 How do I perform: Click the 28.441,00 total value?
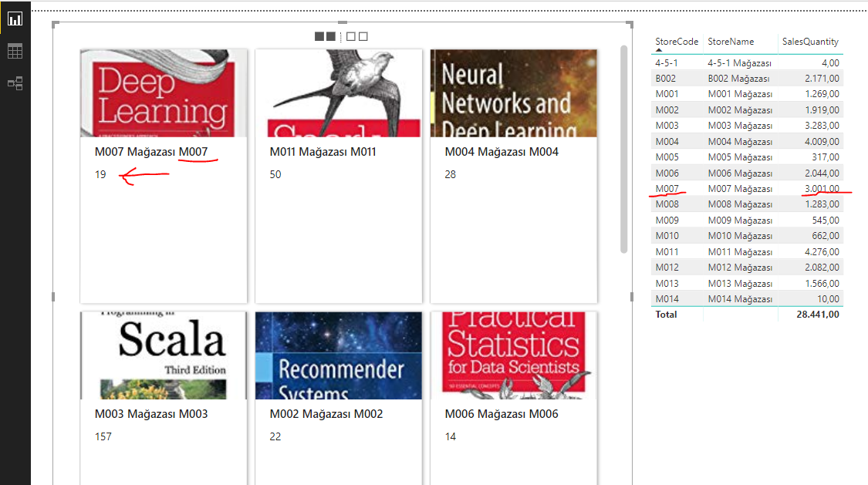[818, 314]
